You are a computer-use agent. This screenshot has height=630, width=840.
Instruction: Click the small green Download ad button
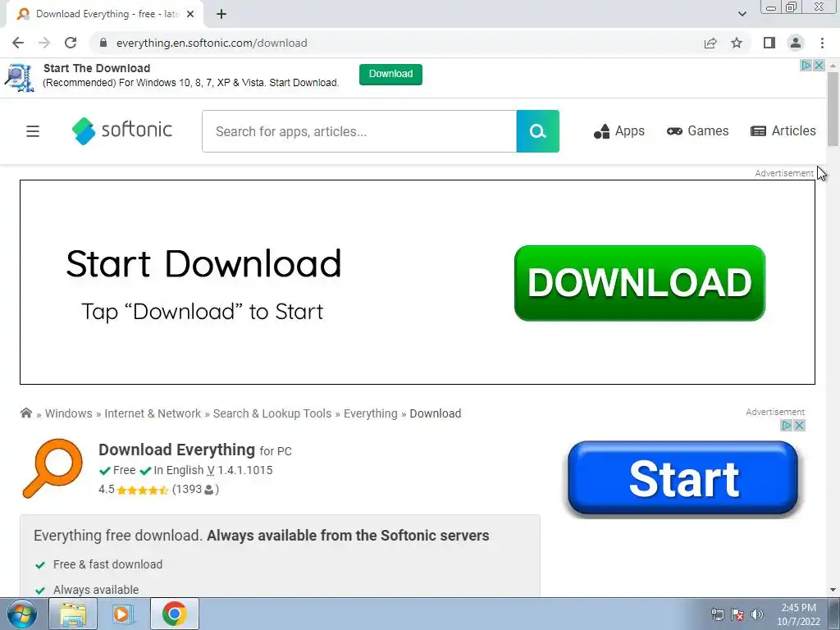(x=390, y=74)
